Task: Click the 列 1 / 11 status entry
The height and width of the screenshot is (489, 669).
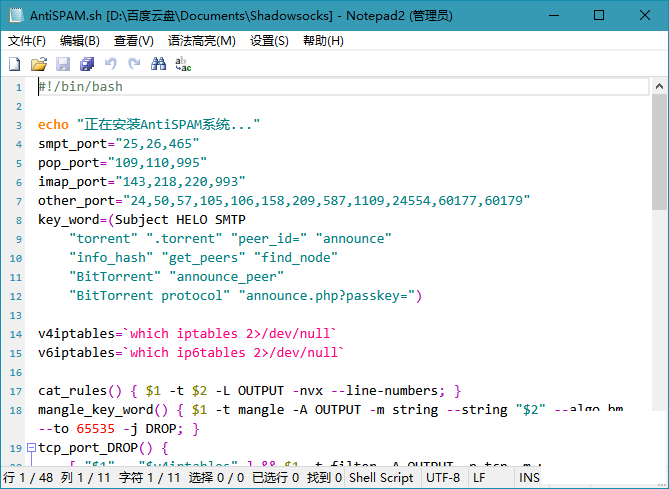Action: click(x=85, y=477)
